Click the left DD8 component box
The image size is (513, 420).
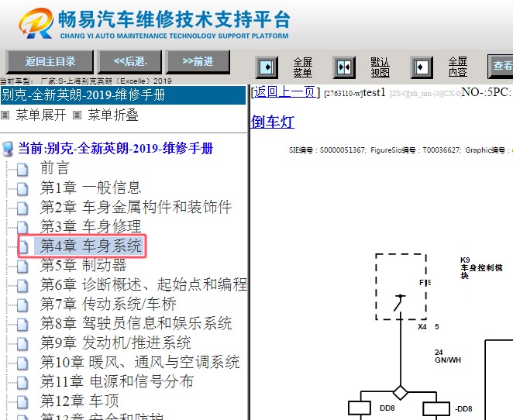(360, 408)
